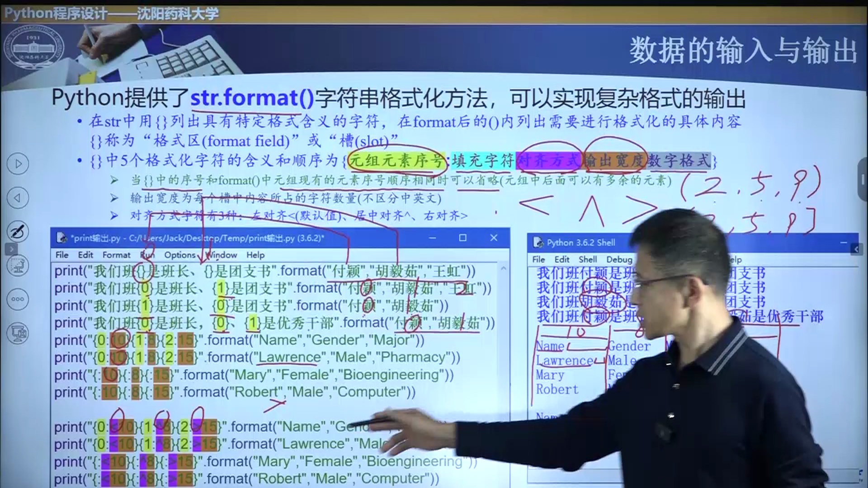The width and height of the screenshot is (868, 488).
Task: Open the Edit menu in the print输出.py editor
Action: [85, 255]
